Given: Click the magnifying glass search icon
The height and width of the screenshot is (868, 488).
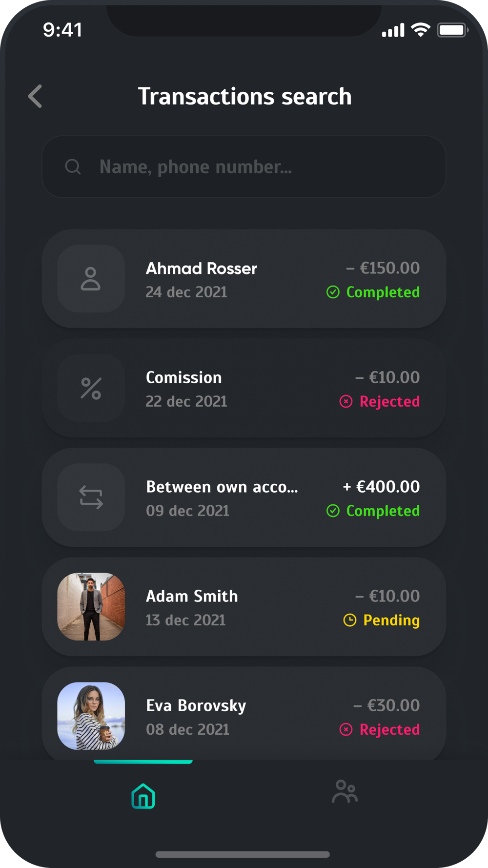Looking at the screenshot, I should [x=73, y=167].
